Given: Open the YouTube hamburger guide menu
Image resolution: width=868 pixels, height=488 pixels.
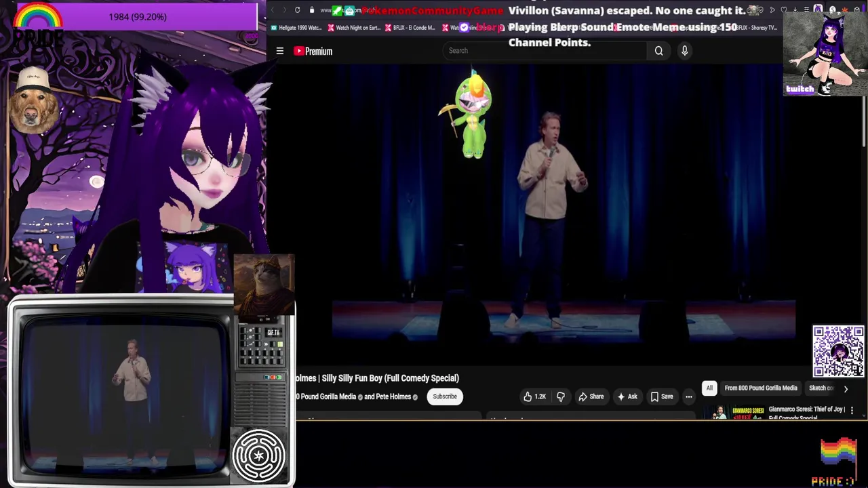Looking at the screenshot, I should tap(279, 51).
